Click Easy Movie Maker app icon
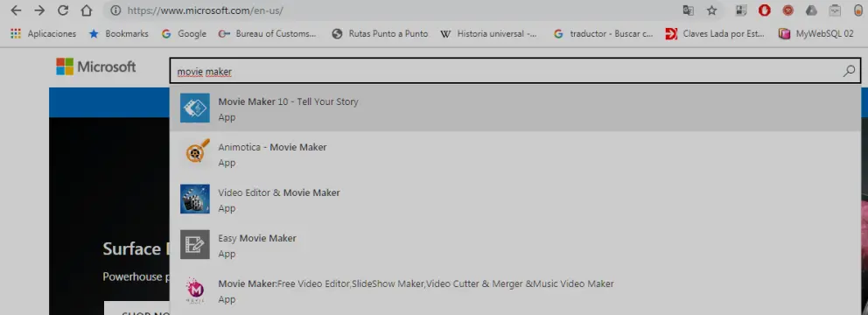The width and height of the screenshot is (868, 315). coord(195,244)
